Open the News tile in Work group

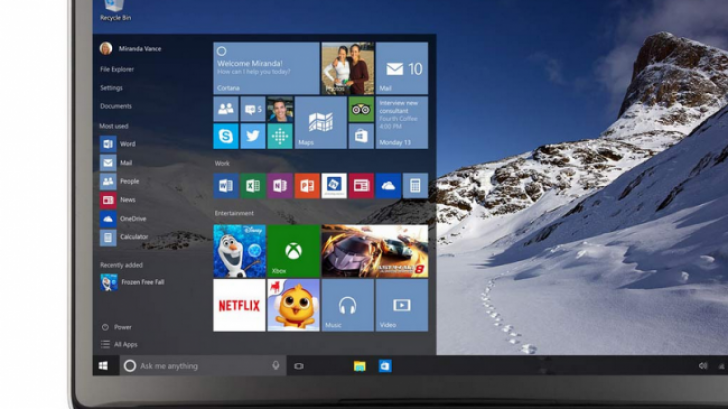(x=361, y=186)
